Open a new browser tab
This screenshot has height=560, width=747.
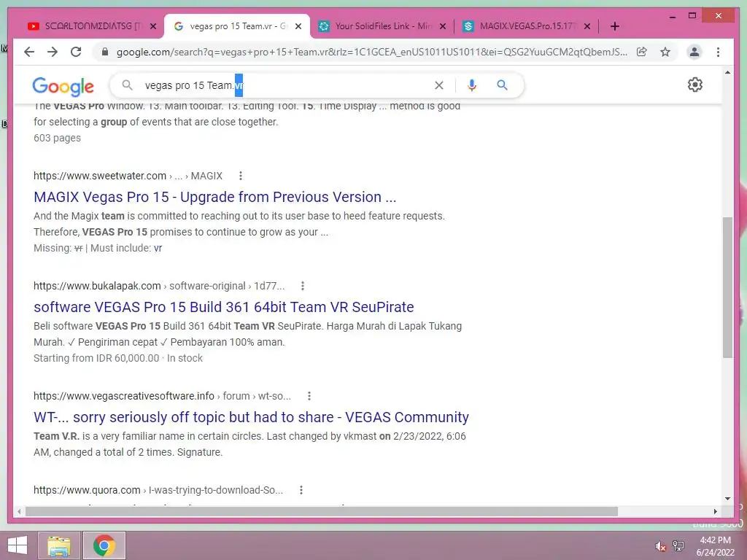(x=614, y=26)
